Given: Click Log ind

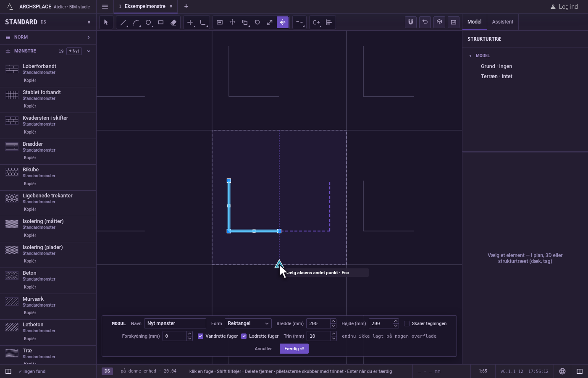Looking at the screenshot, I should [564, 7].
